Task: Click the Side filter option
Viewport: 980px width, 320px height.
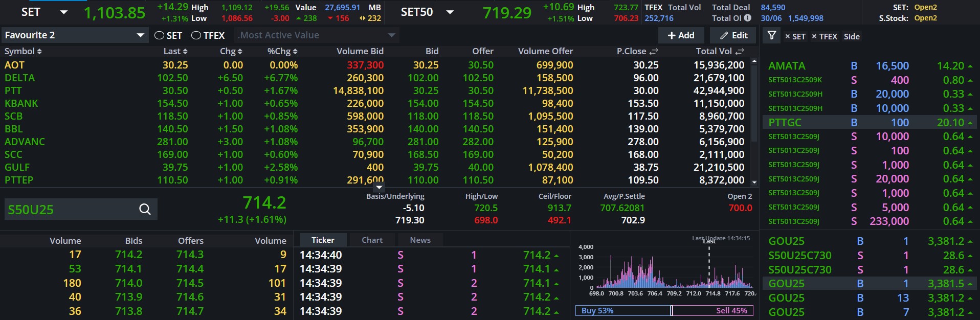Action: [x=852, y=36]
